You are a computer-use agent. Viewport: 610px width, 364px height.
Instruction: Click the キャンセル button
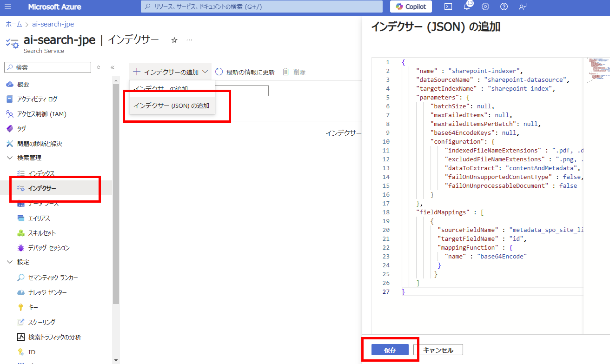[x=438, y=350]
